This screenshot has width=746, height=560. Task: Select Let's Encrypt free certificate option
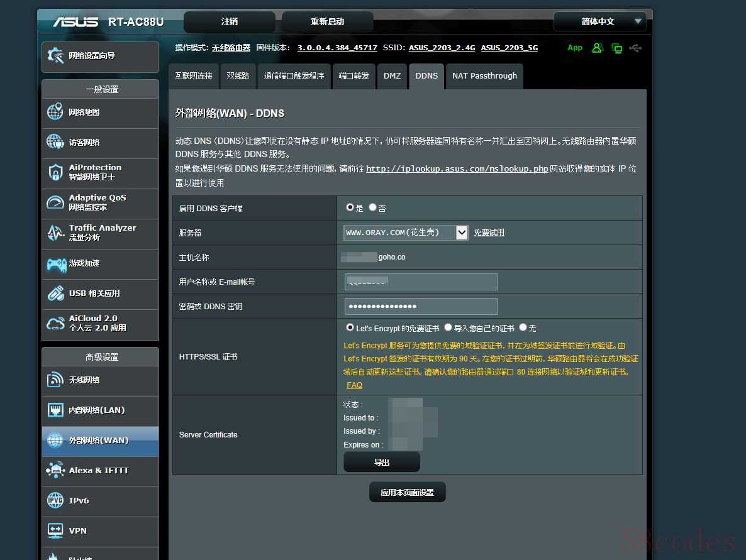350,327
